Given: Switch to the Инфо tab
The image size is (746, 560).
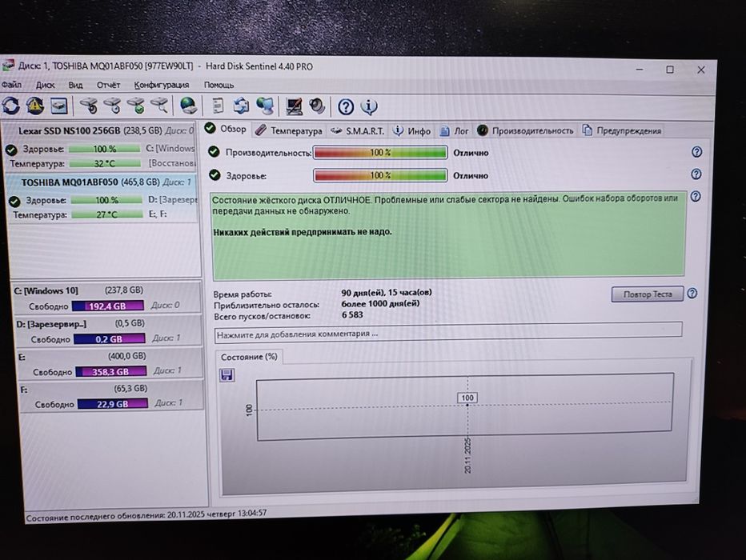Looking at the screenshot, I should [x=412, y=130].
